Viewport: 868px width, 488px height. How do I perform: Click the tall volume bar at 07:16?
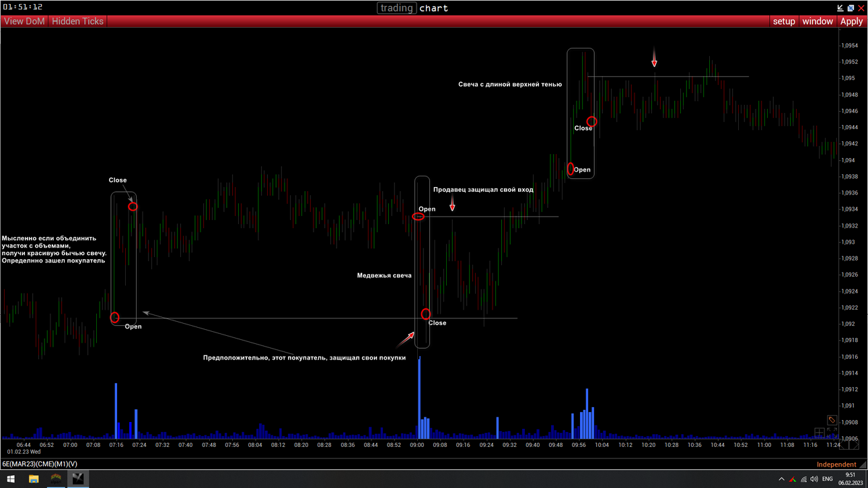pos(116,411)
